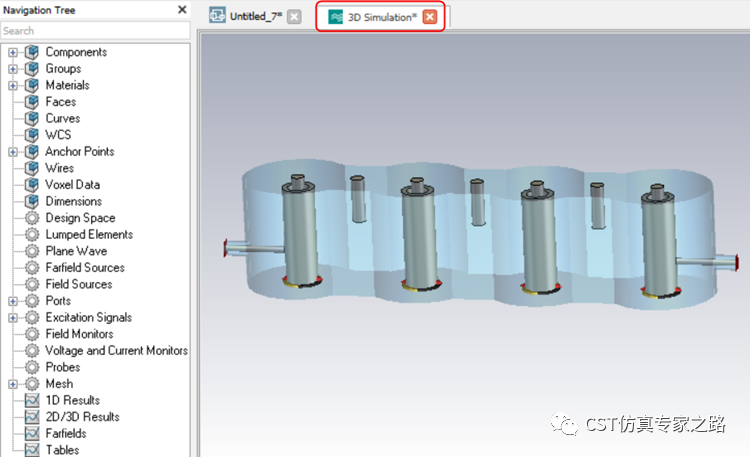Viewport: 750px width, 457px height.
Task: Click the 2D/3D Results chart icon
Action: (32, 417)
